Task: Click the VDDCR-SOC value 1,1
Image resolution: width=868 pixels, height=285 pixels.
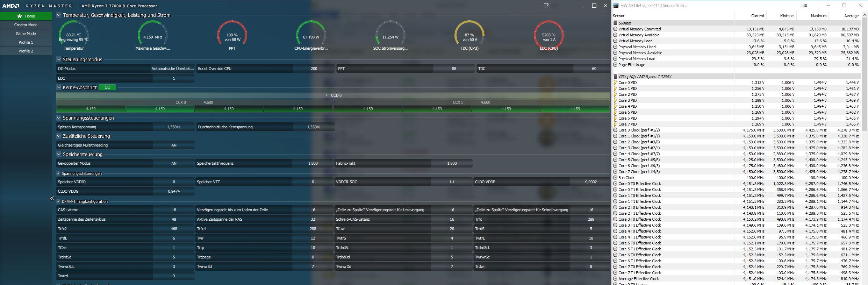Action: click(x=452, y=182)
